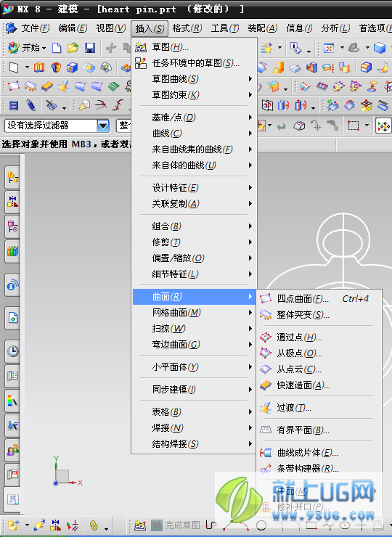The height and width of the screenshot is (537, 392).
Task: Expand the 同步建模(I) submenu
Action: tap(194, 390)
